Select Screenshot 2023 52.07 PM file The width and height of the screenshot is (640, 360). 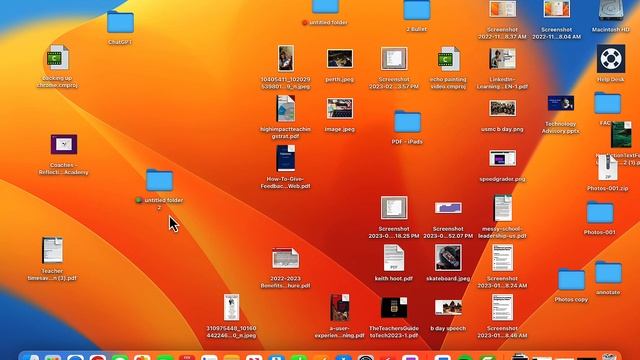(448, 208)
